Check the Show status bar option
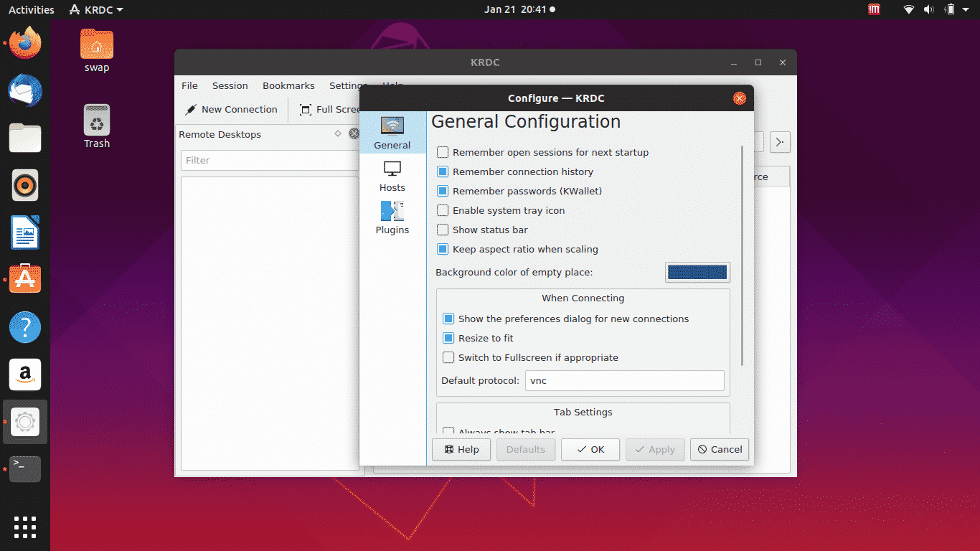 click(x=443, y=230)
